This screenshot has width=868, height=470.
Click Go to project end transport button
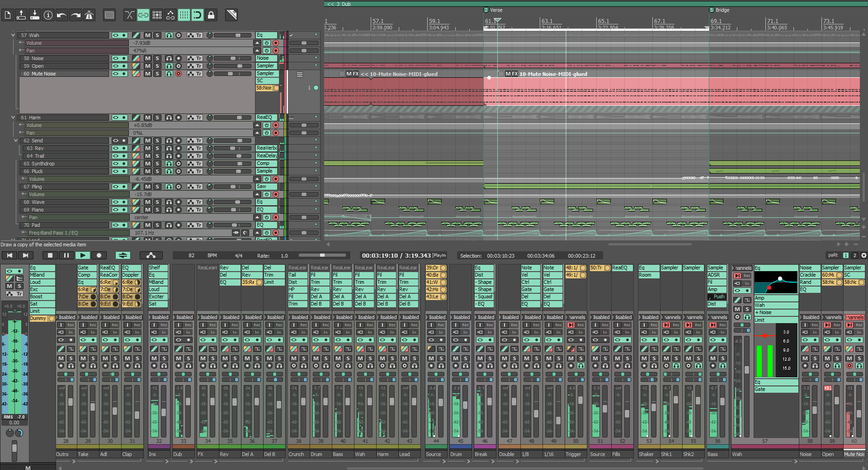25,255
